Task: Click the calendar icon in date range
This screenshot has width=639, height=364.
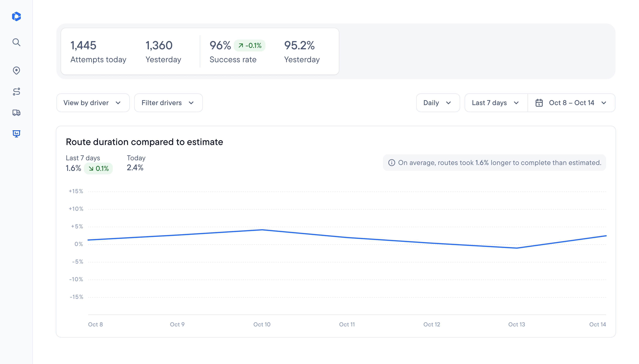Action: click(539, 103)
